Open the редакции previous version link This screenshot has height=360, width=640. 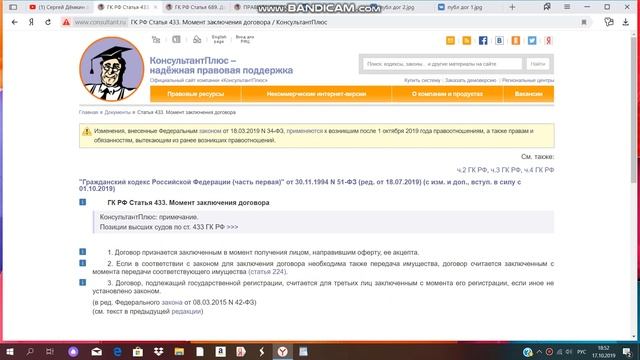pos(186,311)
